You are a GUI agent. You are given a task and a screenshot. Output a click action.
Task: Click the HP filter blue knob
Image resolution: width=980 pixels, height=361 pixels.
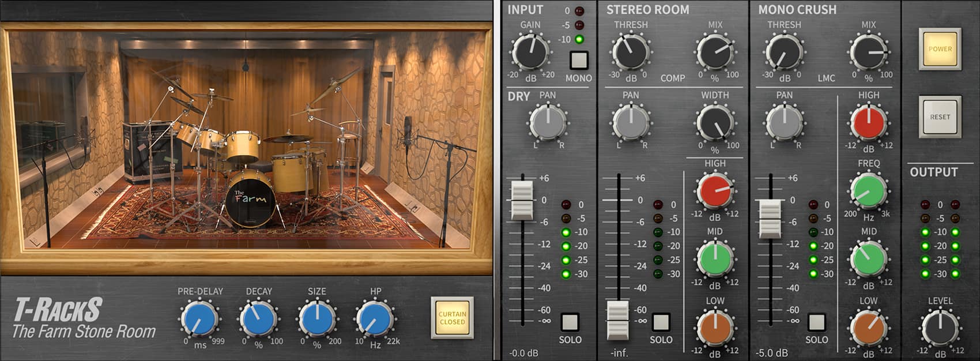pyautogui.click(x=375, y=319)
